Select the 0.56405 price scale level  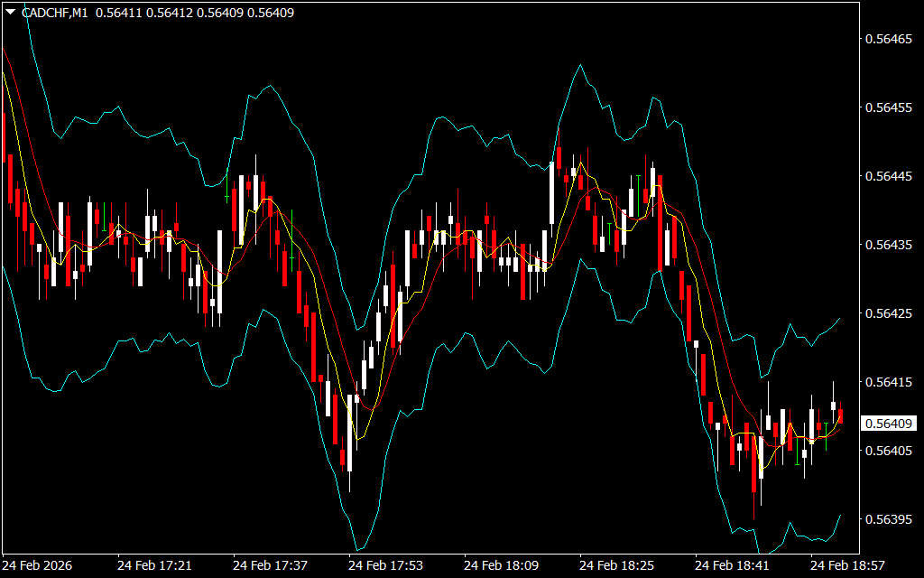tap(888, 451)
